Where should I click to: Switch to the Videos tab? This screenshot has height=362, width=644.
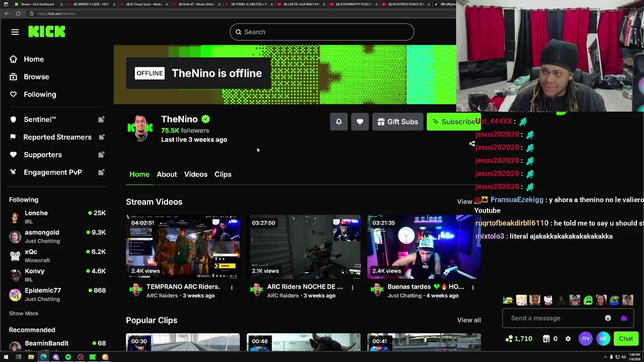pyautogui.click(x=196, y=174)
